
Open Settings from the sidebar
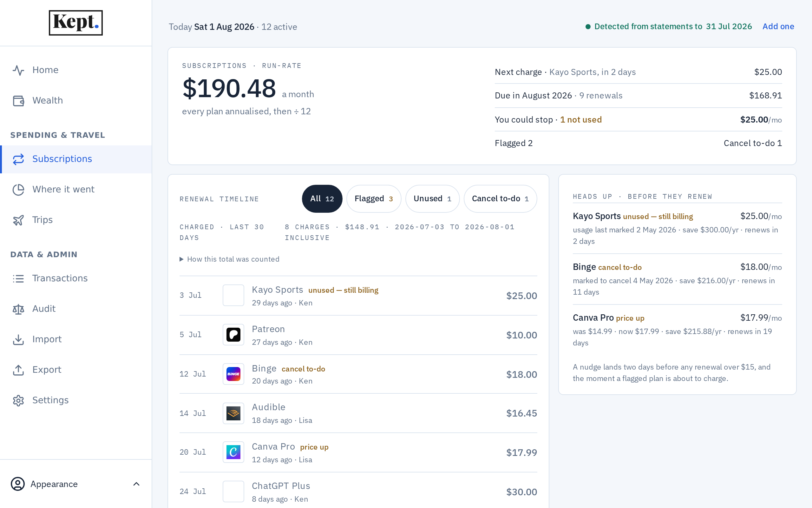(x=76, y=400)
